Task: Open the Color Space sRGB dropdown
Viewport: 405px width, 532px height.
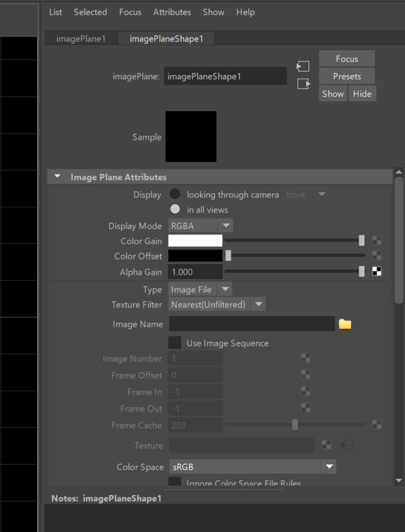Action: [253, 467]
